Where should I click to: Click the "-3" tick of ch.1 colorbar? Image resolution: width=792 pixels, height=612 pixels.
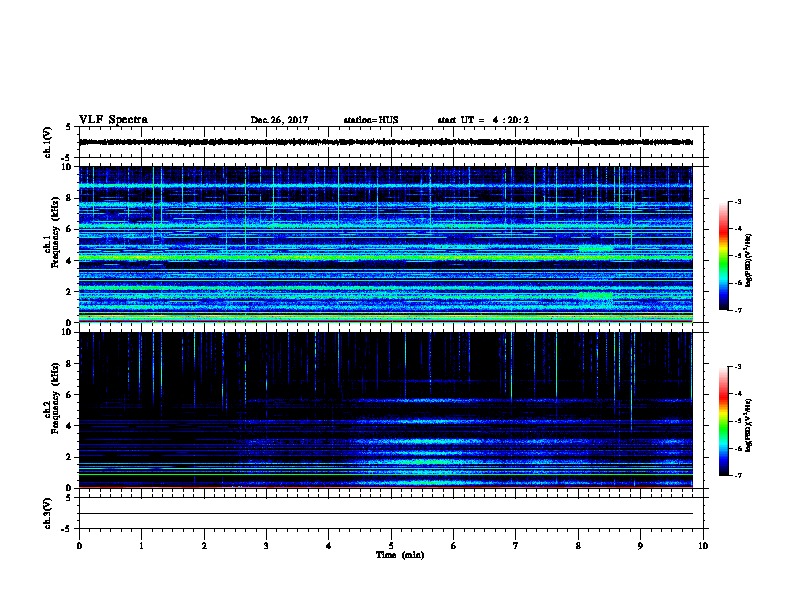tap(738, 202)
